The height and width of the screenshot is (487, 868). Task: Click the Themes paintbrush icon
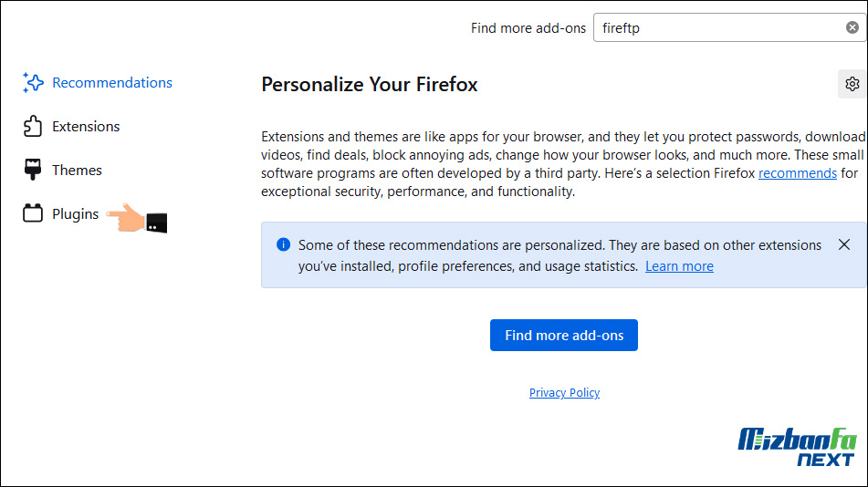click(33, 170)
